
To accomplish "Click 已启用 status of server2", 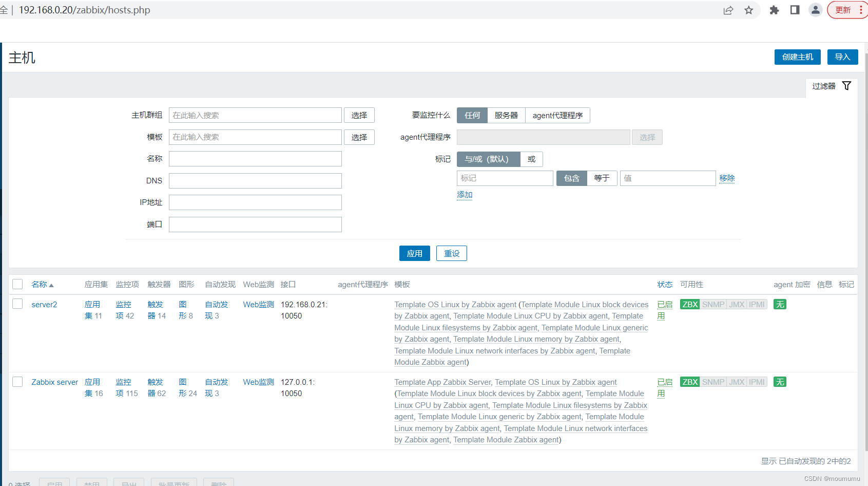I will [x=665, y=310].
